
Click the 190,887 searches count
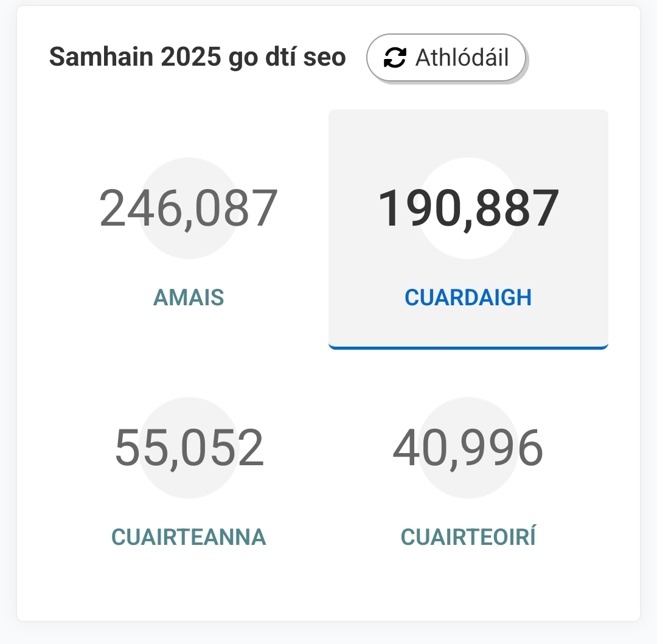(468, 209)
